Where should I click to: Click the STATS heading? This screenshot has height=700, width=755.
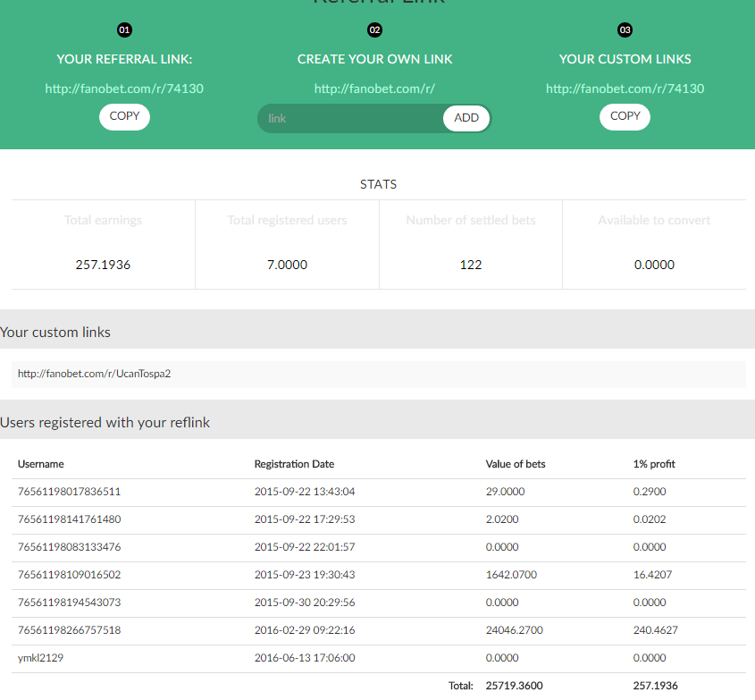(379, 184)
